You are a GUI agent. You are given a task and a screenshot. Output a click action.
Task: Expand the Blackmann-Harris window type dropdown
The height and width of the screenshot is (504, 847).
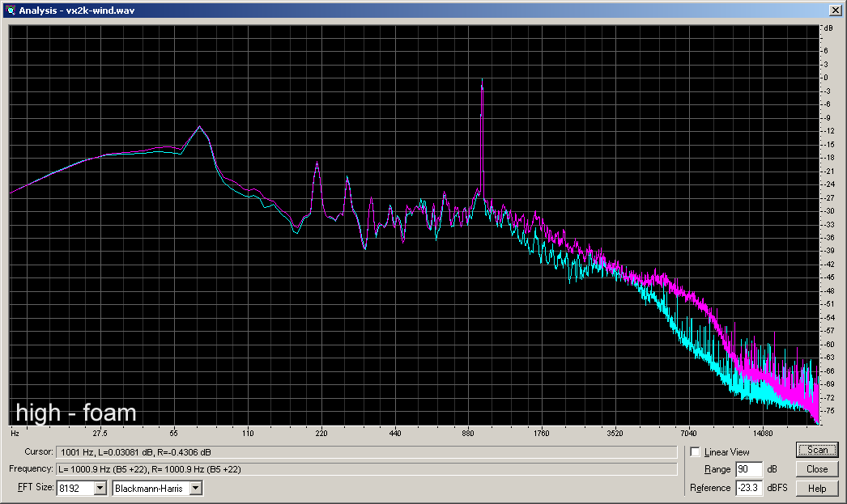coord(196,489)
